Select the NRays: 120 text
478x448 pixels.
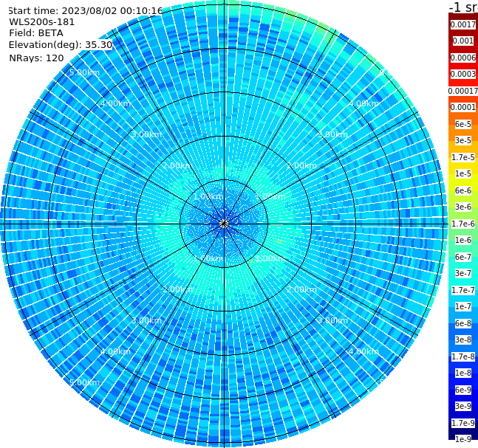36,58
